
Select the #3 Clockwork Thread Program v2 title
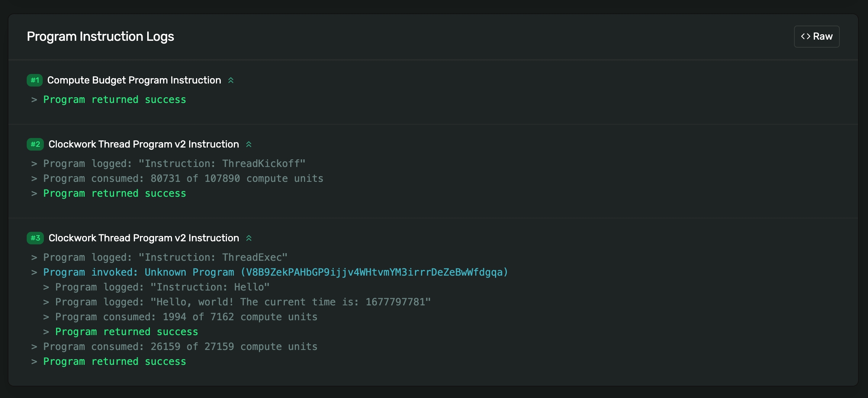[x=143, y=238]
